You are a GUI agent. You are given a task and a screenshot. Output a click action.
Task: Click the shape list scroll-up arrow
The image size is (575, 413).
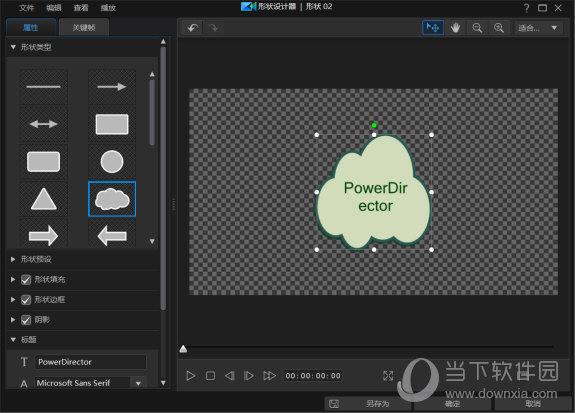pyautogui.click(x=152, y=74)
